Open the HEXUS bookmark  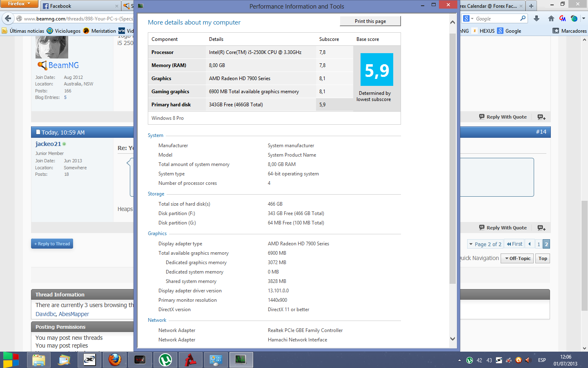[x=483, y=31]
